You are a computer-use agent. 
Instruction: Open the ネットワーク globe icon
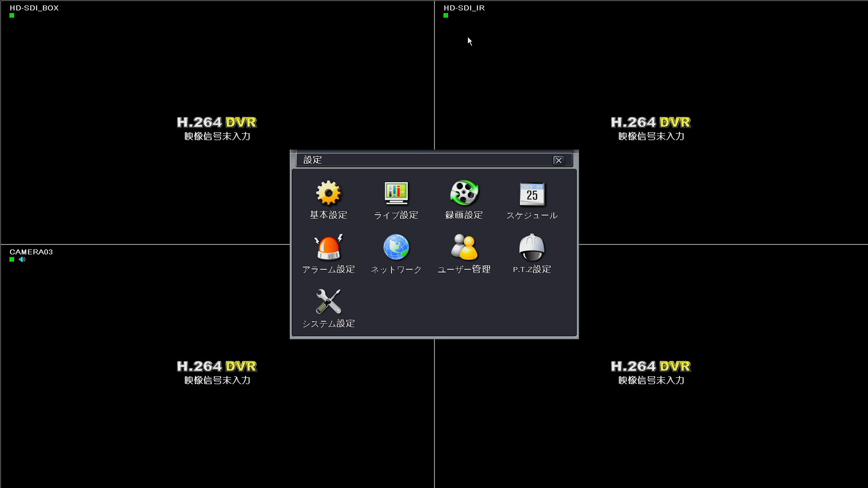[x=396, y=248]
